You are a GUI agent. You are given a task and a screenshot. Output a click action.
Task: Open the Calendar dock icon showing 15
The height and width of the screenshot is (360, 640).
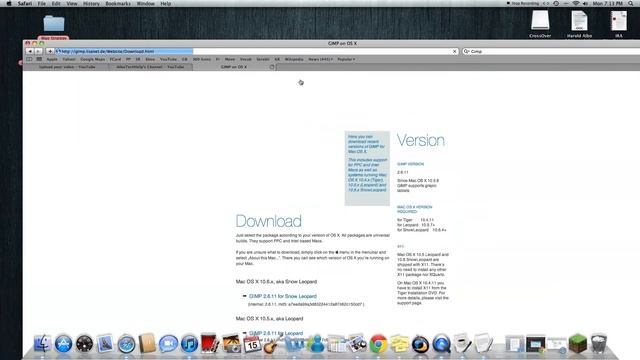click(x=252, y=344)
